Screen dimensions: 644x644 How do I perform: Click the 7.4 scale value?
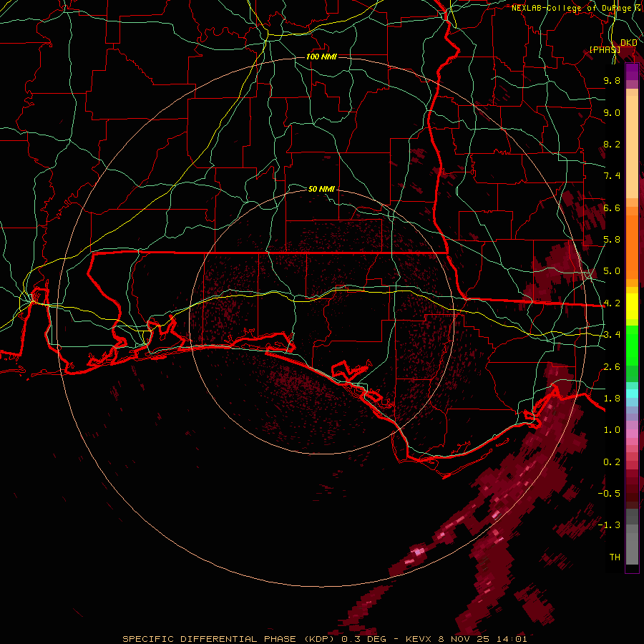[612, 176]
